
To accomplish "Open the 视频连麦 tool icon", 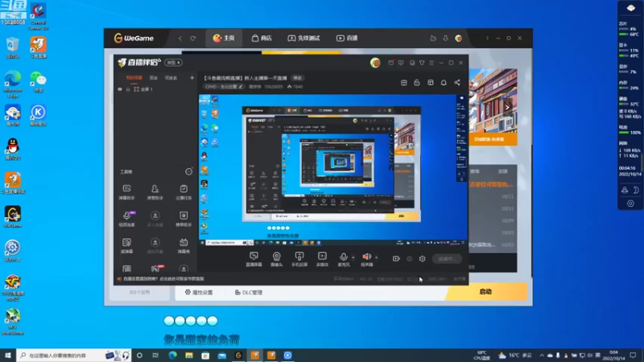I will click(126, 219).
